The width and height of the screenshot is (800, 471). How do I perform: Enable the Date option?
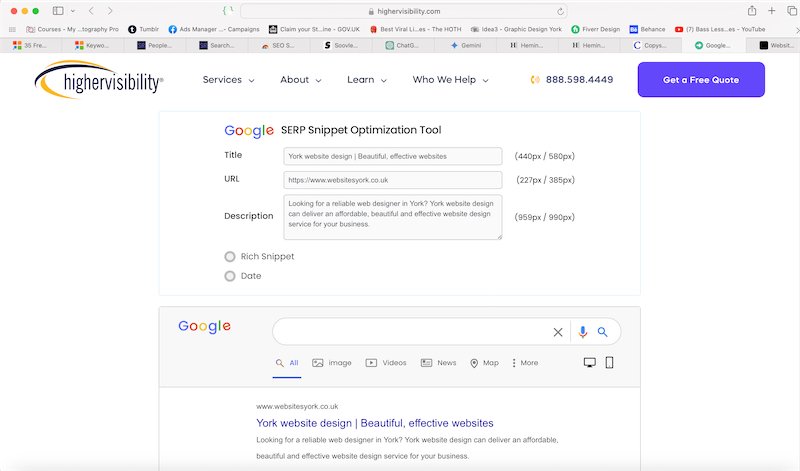[231, 276]
